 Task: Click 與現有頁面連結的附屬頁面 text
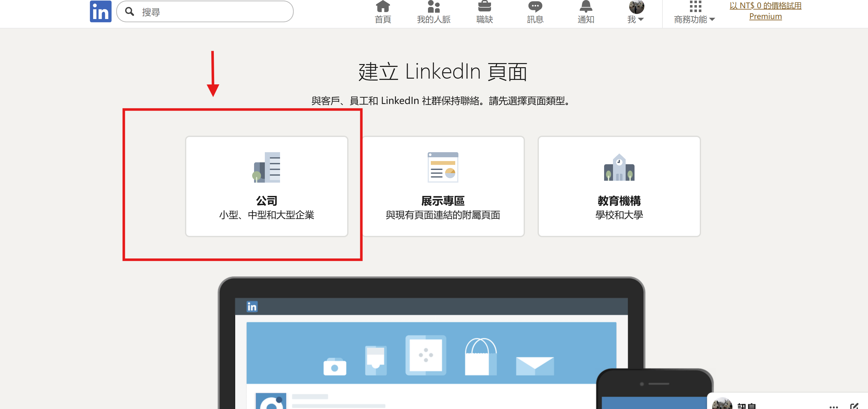[443, 215]
